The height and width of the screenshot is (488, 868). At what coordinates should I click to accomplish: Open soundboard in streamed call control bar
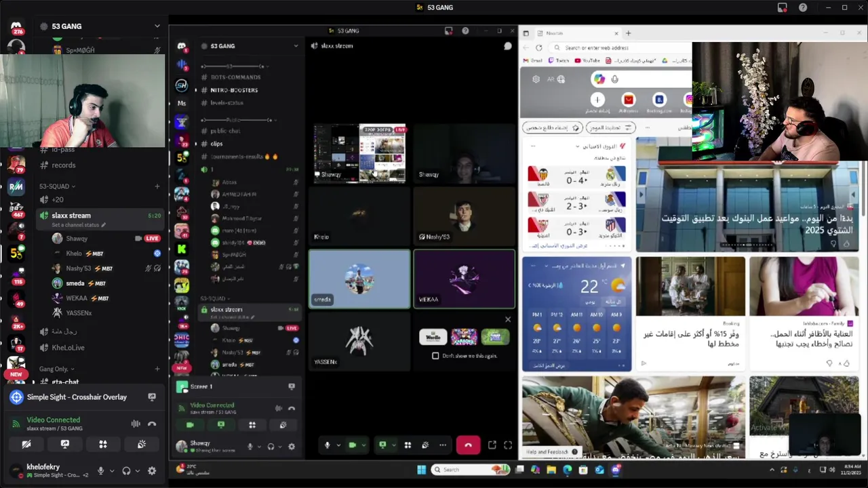(425, 445)
